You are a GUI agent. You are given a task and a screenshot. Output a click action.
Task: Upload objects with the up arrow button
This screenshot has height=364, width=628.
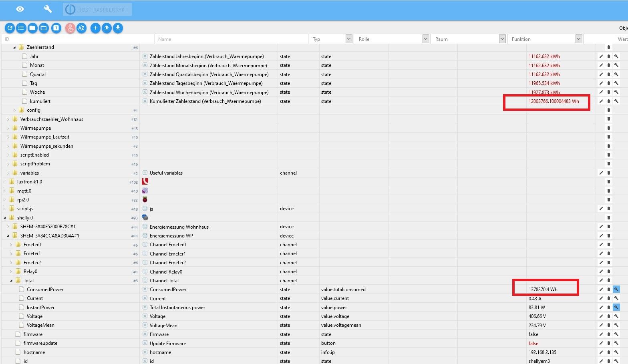click(107, 28)
